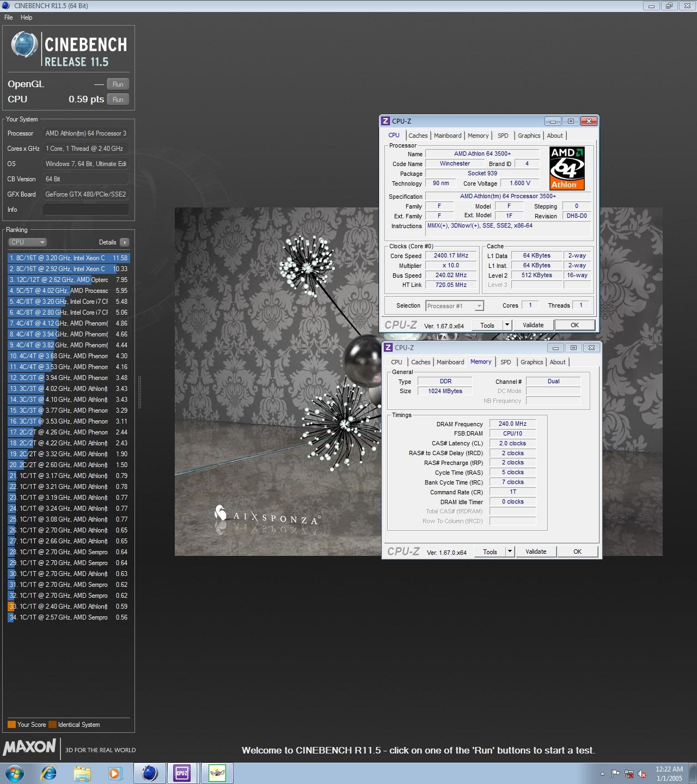Screen dimensions: 697x784
Task: Open the File menu in Cinebench
Action: pos(9,17)
